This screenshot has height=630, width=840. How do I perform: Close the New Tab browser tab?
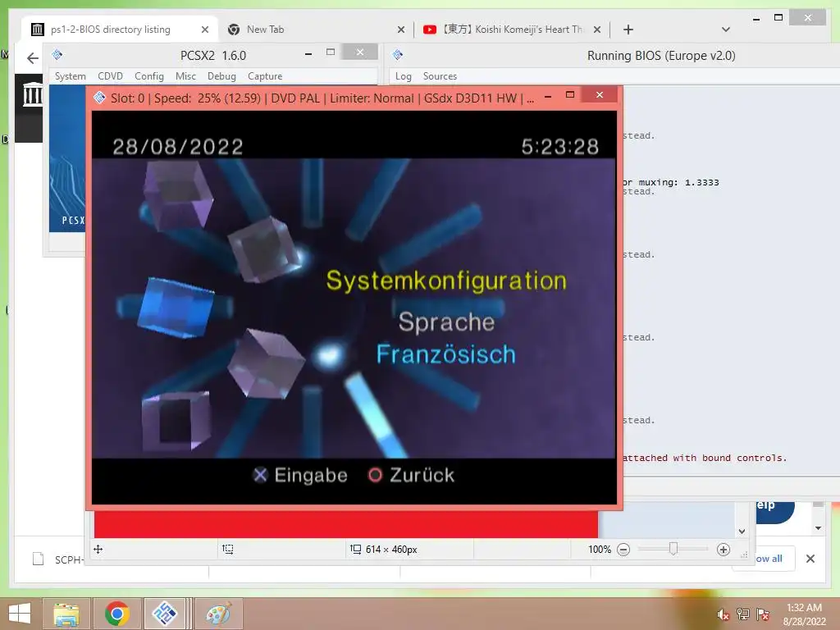(400, 30)
